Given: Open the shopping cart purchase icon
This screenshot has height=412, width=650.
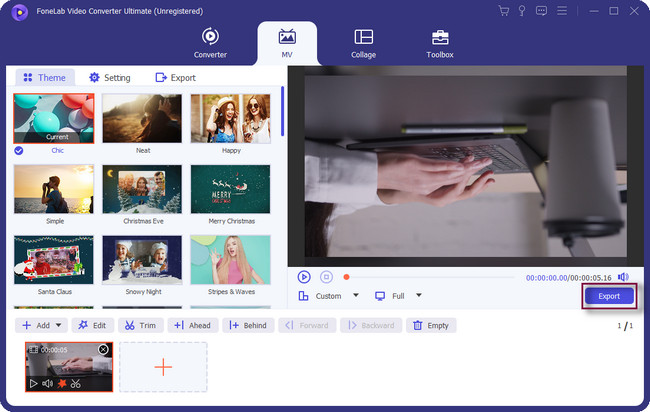Looking at the screenshot, I should [x=504, y=11].
